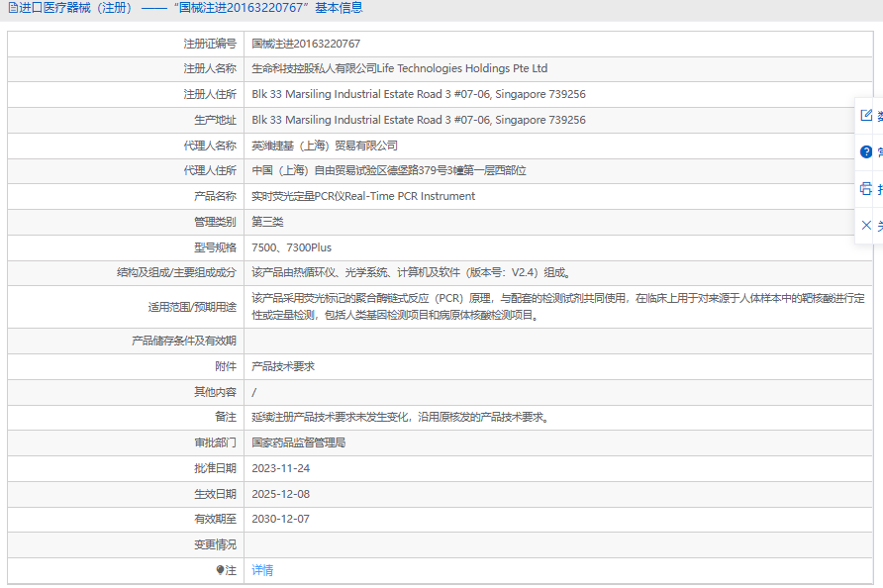Viewport: 883px width, 588px height.
Task: Click the 结构及组成/主要组成成分 label
Action: point(177,273)
